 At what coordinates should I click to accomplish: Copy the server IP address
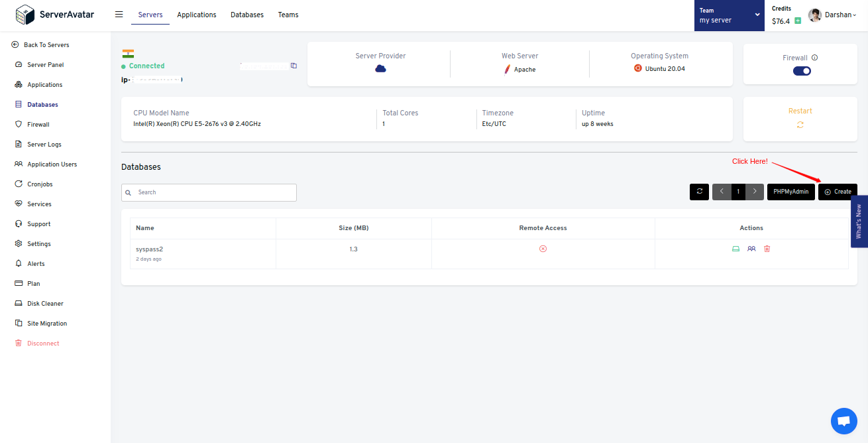pyautogui.click(x=294, y=66)
